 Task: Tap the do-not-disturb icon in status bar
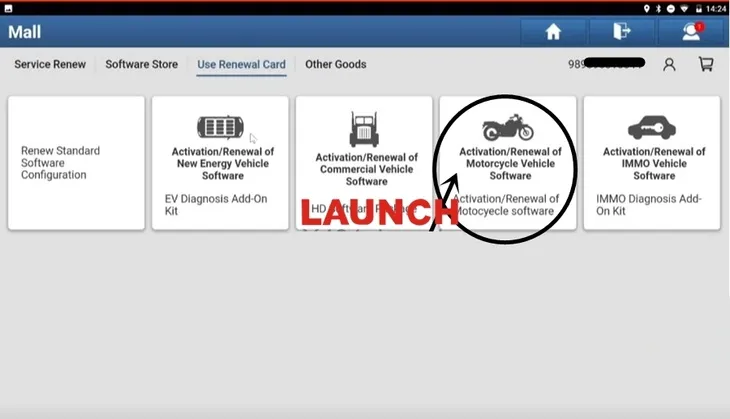[x=671, y=9]
